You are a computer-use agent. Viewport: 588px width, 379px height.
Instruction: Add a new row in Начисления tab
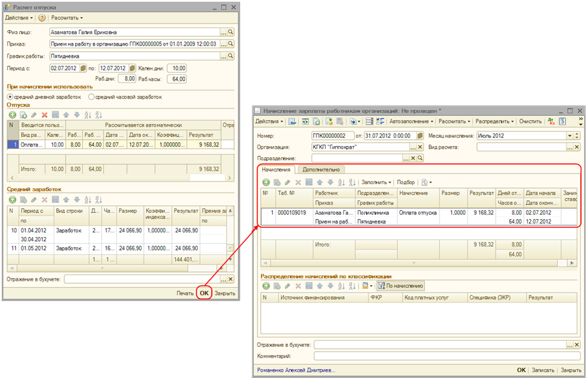point(266,182)
